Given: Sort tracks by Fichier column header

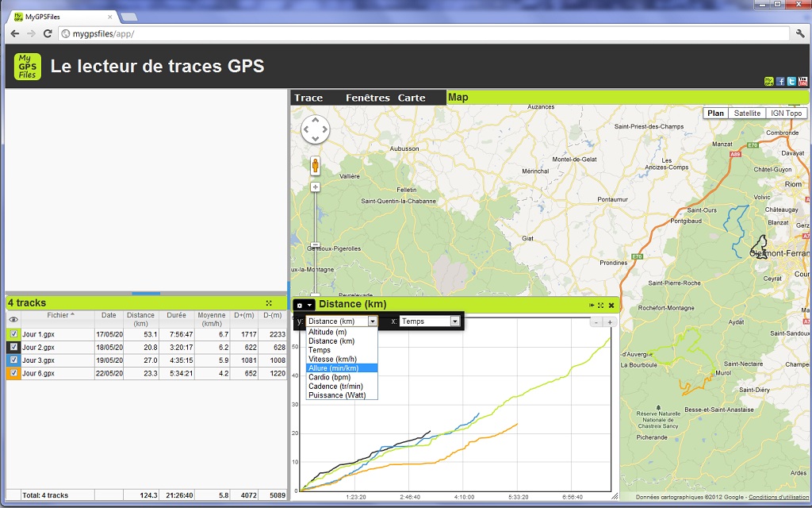Looking at the screenshot, I should coord(57,319).
